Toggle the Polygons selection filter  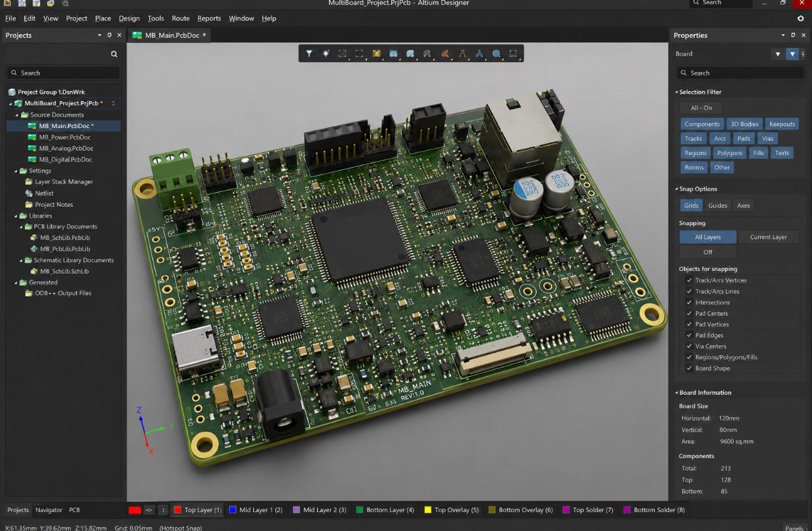pos(729,153)
